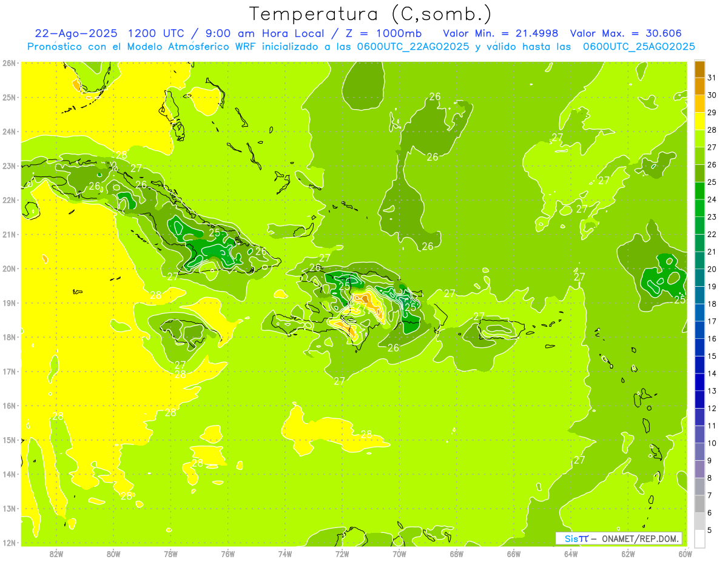
Task: Click the '82W' longitude axis label
Action: (x=56, y=554)
